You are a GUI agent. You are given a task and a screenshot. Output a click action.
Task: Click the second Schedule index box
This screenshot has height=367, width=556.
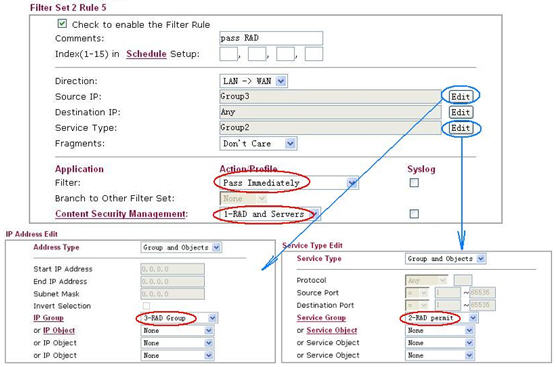coord(257,54)
